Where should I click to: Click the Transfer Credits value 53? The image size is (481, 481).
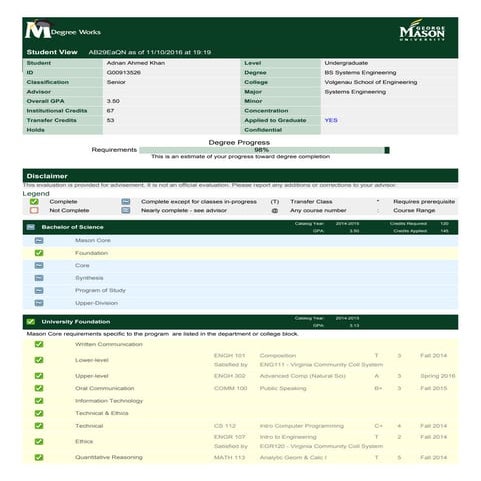pyautogui.click(x=110, y=120)
